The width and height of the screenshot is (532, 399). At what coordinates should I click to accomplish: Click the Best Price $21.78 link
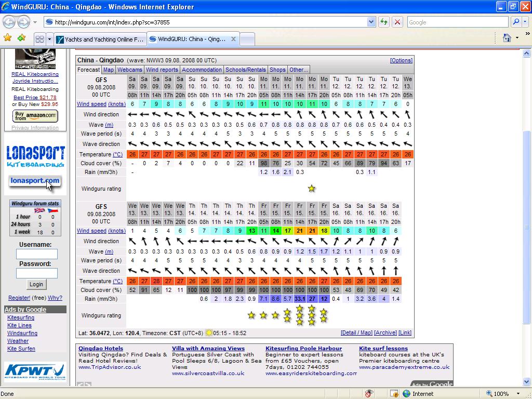click(x=35, y=97)
